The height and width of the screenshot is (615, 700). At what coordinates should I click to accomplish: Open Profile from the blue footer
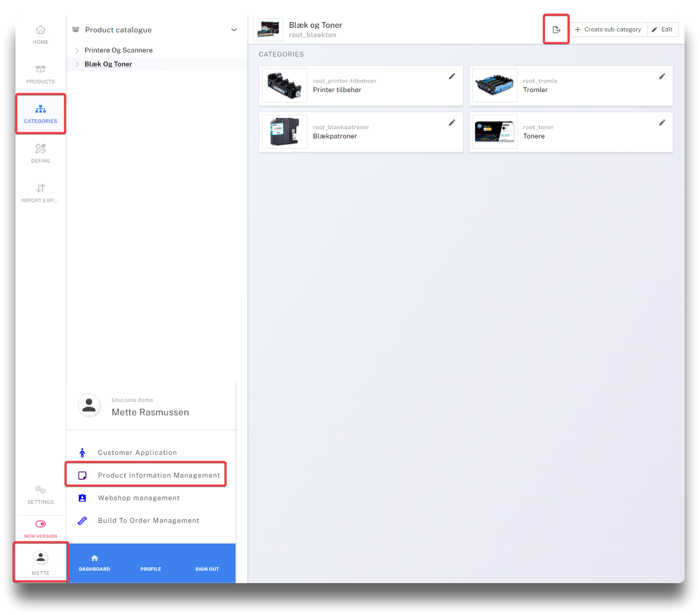coord(151,569)
